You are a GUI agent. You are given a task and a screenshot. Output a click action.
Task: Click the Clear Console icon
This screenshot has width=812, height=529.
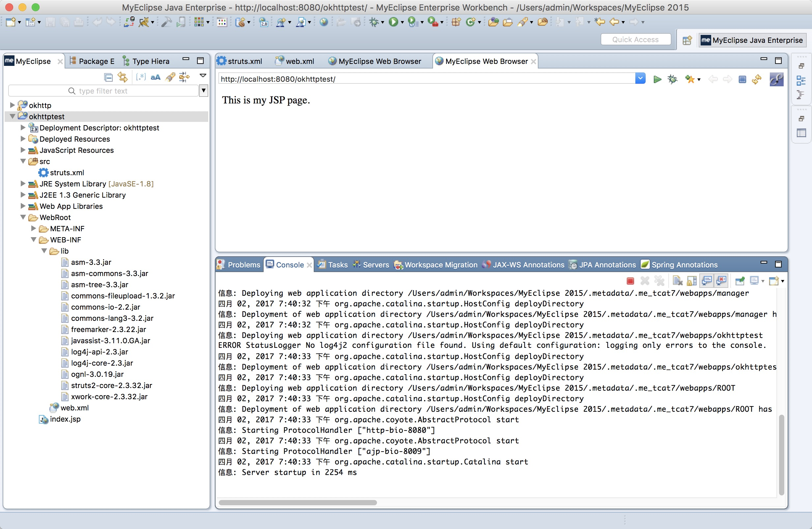[x=678, y=281]
